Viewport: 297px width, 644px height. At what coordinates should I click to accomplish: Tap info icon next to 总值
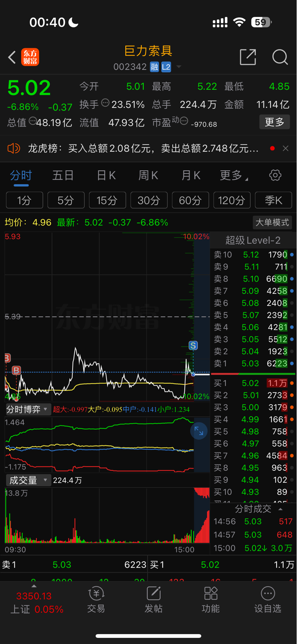(33, 121)
